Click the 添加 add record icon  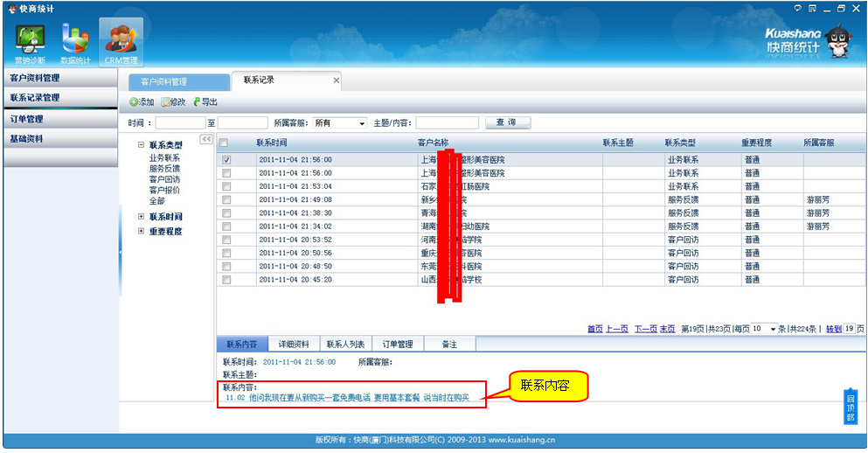[134, 102]
